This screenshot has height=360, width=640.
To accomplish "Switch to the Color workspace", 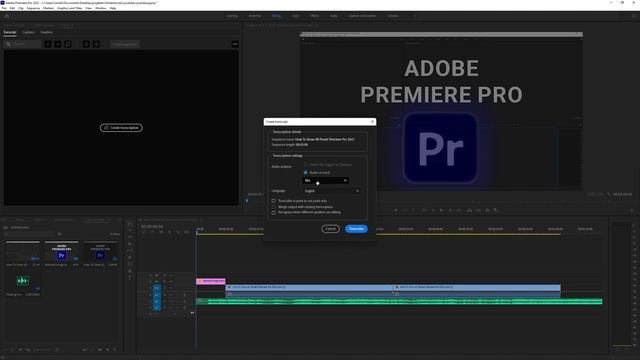I will (x=296, y=16).
